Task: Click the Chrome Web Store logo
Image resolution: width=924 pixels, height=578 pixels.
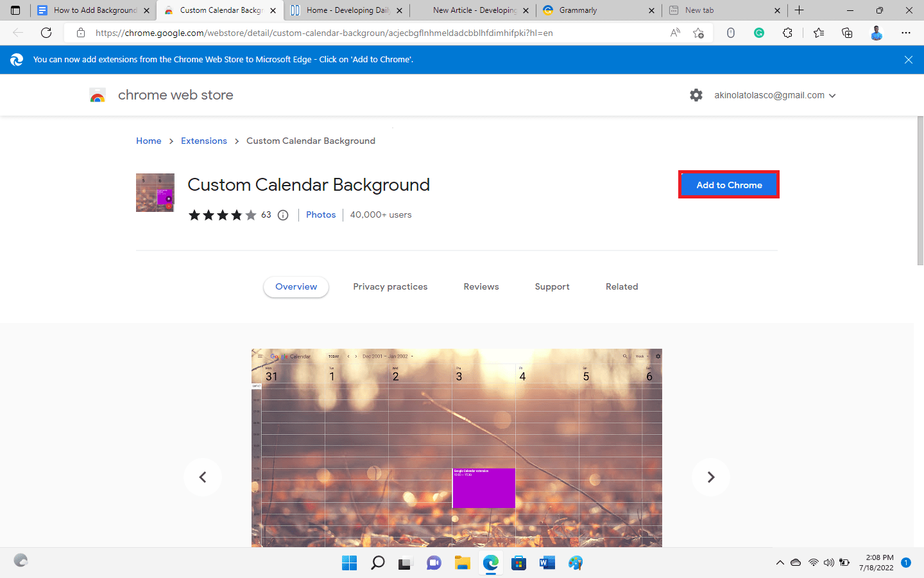Action: tap(98, 96)
